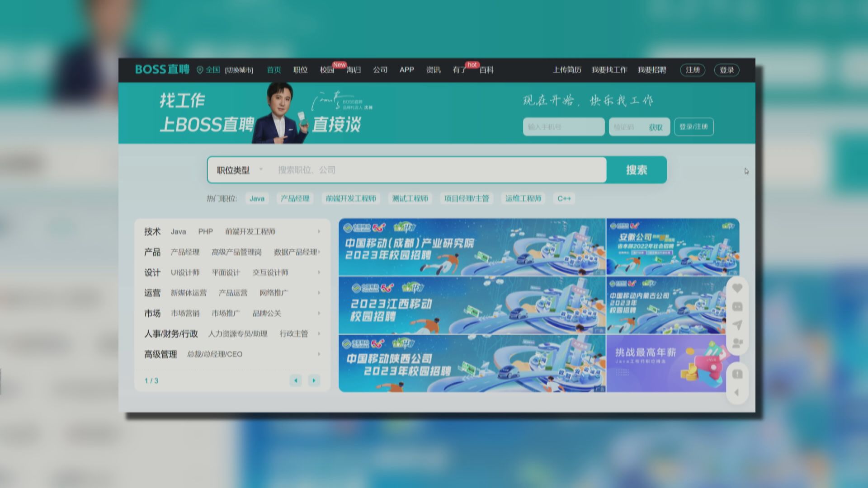Click the 注册 register button

[x=693, y=70]
